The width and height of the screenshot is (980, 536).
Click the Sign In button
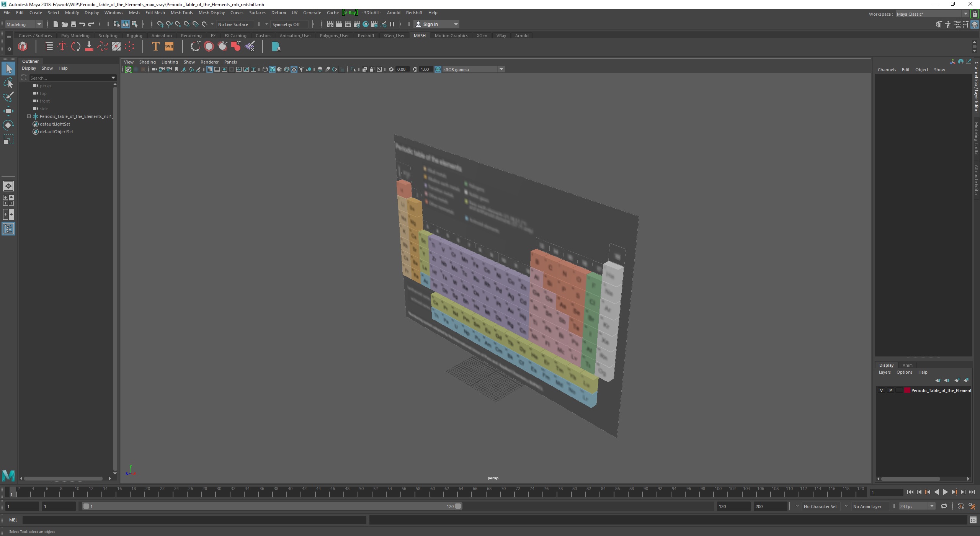coord(430,24)
